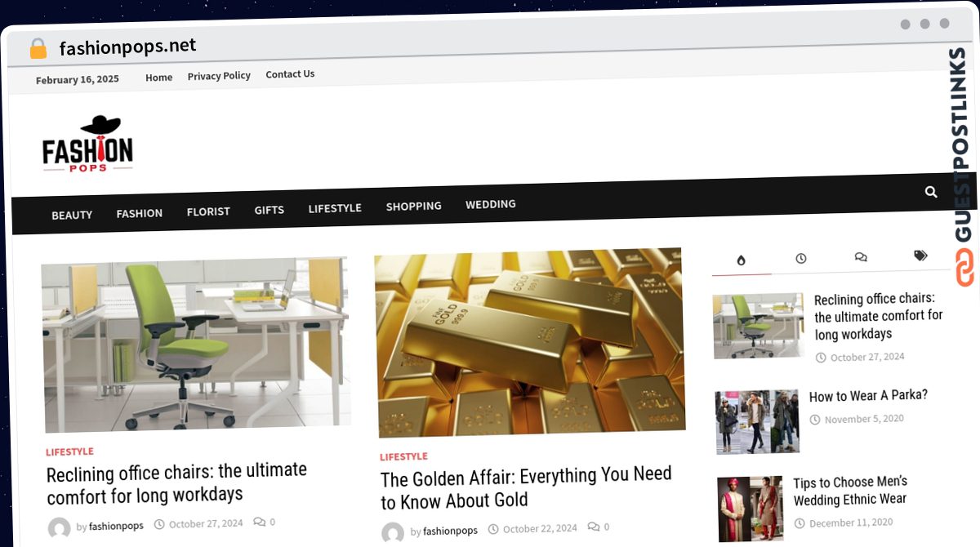Screen dimensions: 980x547
Task: Click the men's ethnic wear thumbnail
Action: pos(751,509)
